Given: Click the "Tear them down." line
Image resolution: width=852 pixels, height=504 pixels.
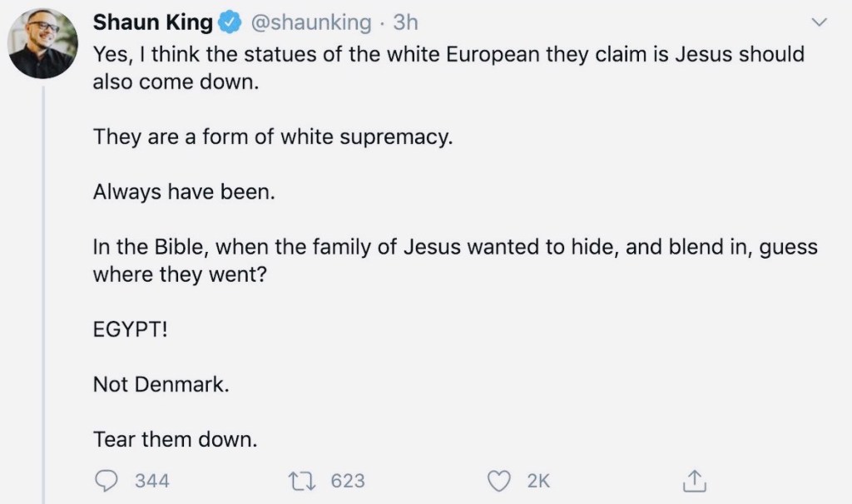Looking at the screenshot, I should [176, 439].
